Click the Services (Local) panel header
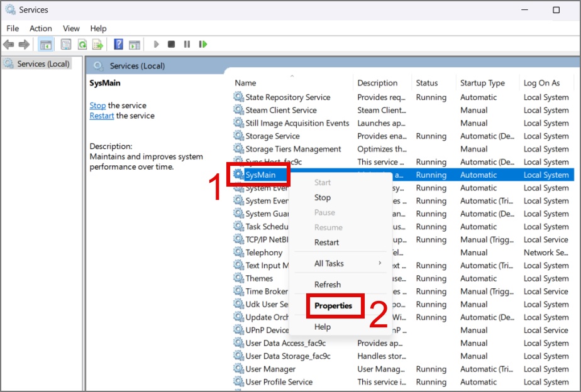 (x=137, y=66)
